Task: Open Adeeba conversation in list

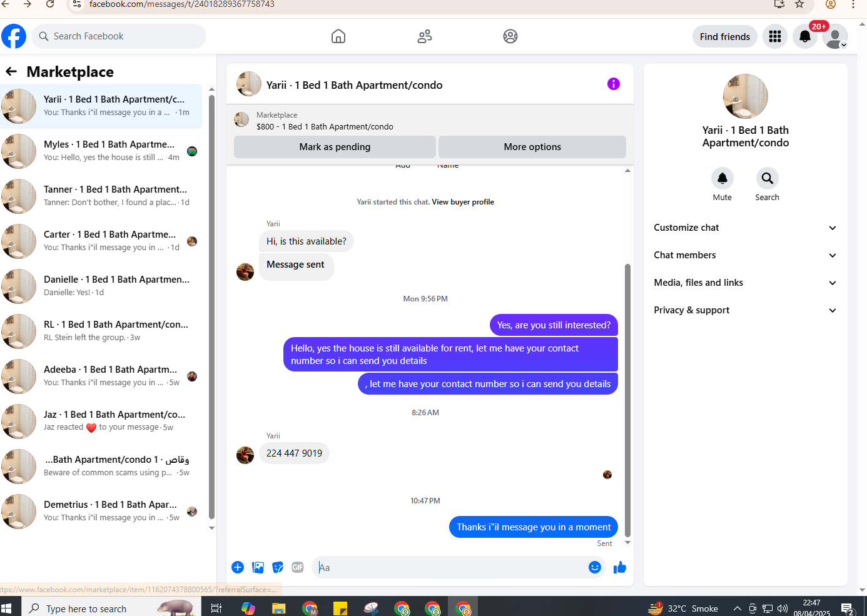Action: click(x=101, y=376)
